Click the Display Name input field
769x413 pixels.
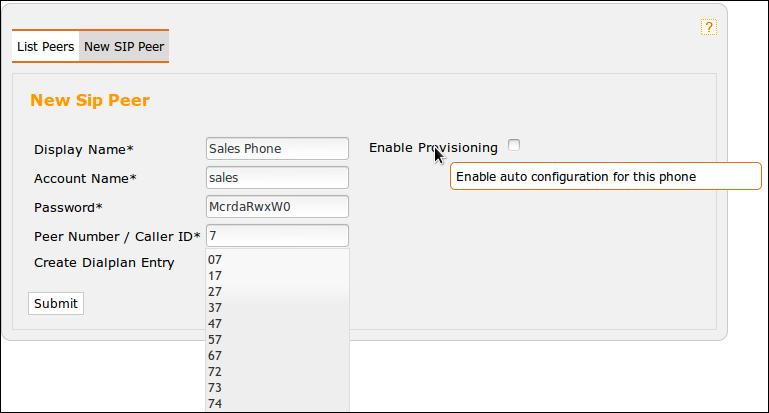(x=277, y=148)
